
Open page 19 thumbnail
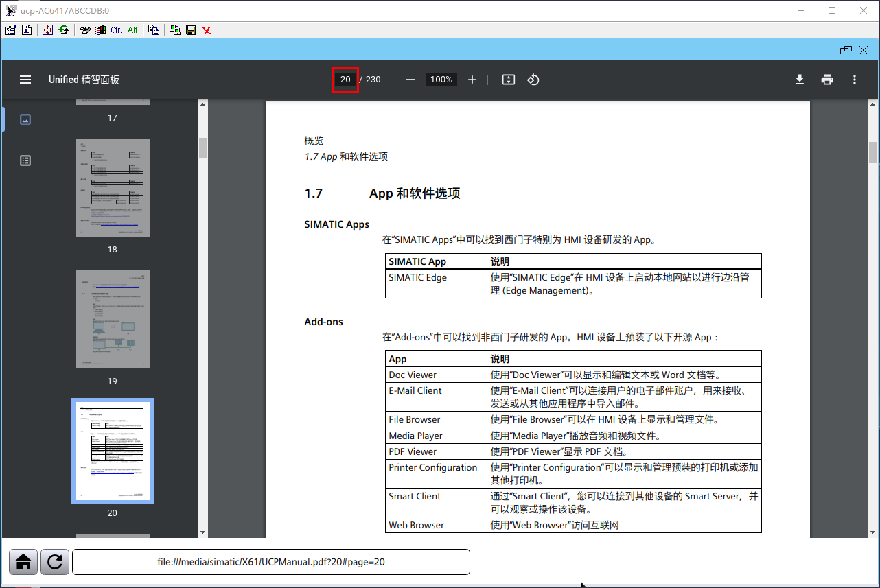[x=113, y=319]
